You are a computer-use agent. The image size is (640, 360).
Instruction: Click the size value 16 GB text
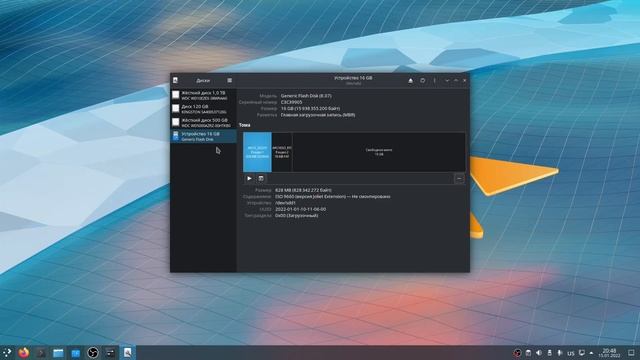(x=310, y=109)
